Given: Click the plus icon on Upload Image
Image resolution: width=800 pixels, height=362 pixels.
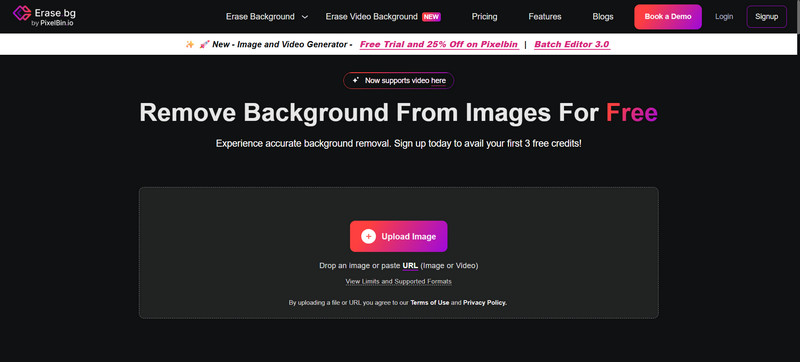Looking at the screenshot, I should pos(368,237).
